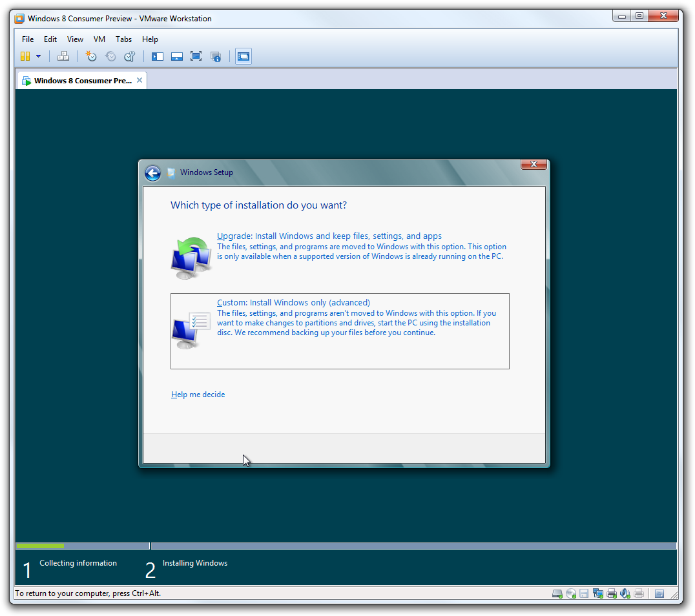Maximize the VMware Workstation window
This screenshot has height=616, width=695.
click(639, 16)
